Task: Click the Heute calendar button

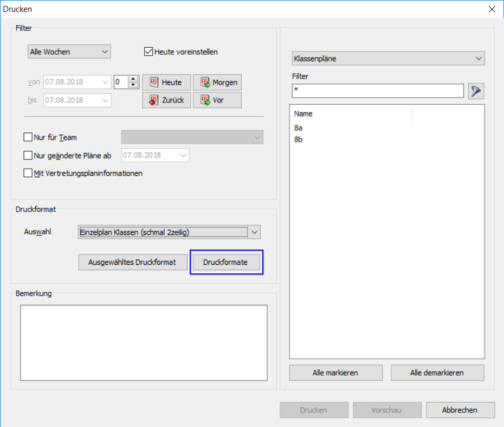Action: pos(166,82)
